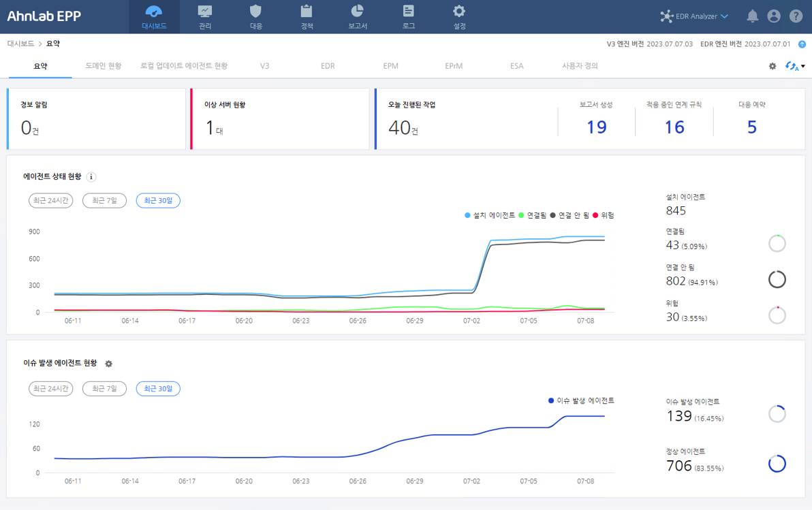Select 최근 7일 in agent status chart
The image size is (812, 510).
(104, 200)
